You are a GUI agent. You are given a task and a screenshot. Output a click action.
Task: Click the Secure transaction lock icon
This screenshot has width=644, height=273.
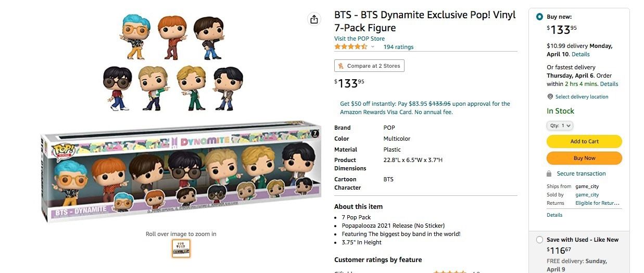pyautogui.click(x=549, y=173)
